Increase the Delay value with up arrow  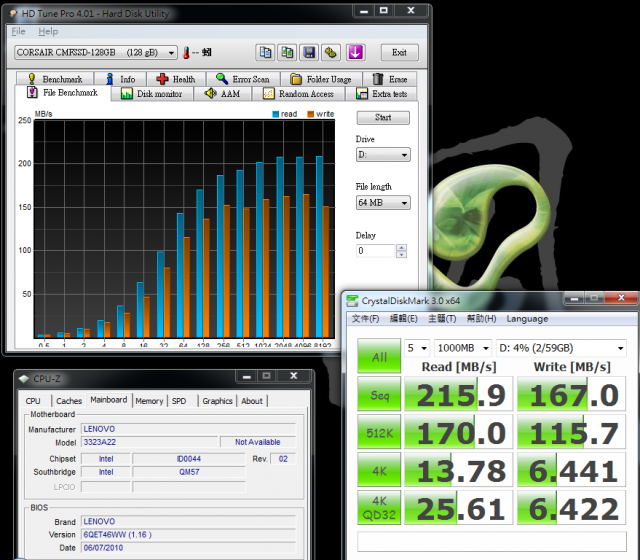tap(401, 247)
